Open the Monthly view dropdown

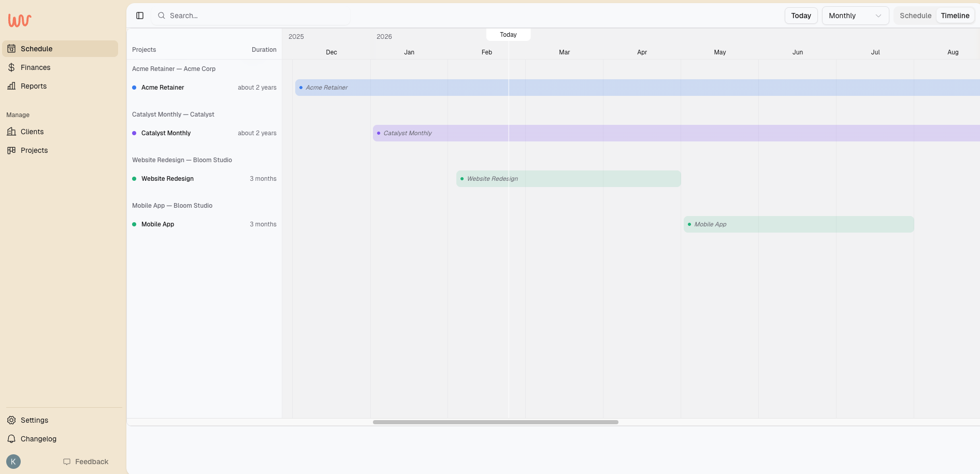[x=855, y=16]
